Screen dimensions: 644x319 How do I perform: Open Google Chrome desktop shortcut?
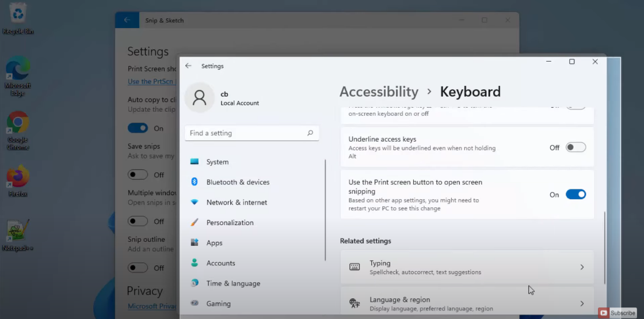point(18,123)
